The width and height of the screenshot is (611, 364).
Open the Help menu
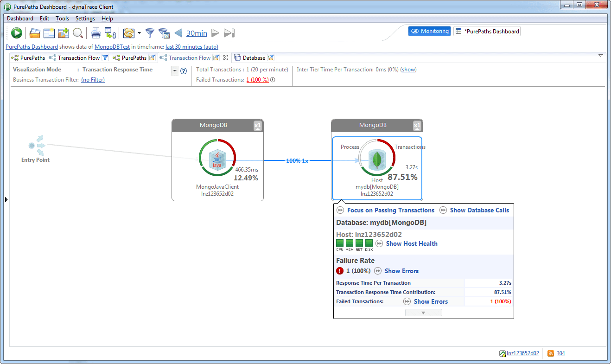point(107,19)
